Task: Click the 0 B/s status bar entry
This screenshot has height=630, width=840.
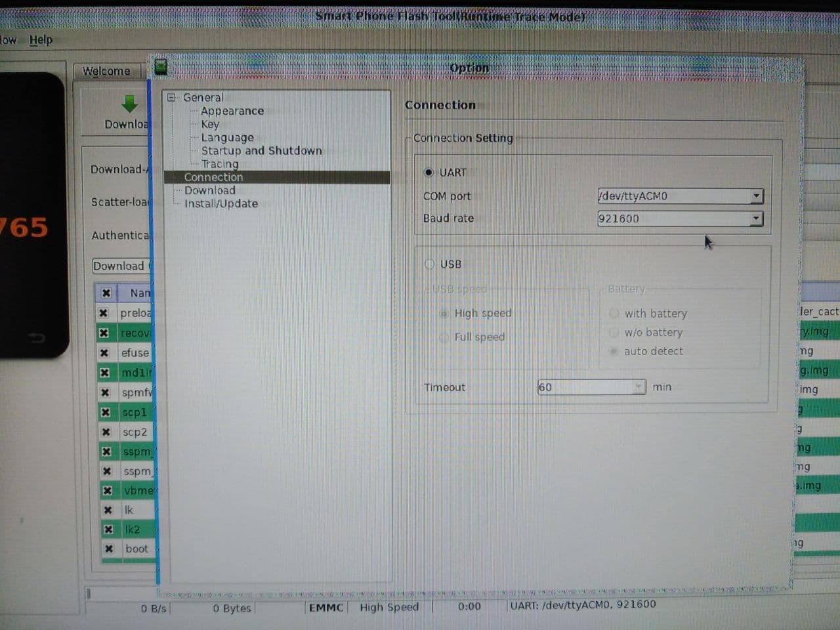Action: (x=154, y=609)
